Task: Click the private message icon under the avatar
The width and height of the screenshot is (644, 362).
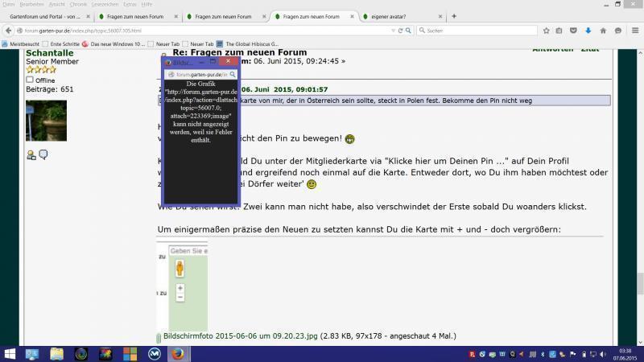Action: point(43,154)
